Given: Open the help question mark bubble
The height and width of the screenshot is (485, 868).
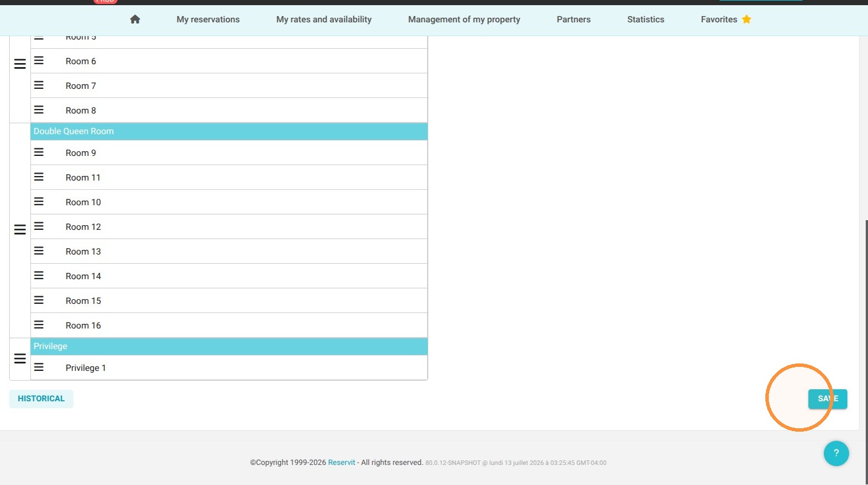Looking at the screenshot, I should 836,453.
